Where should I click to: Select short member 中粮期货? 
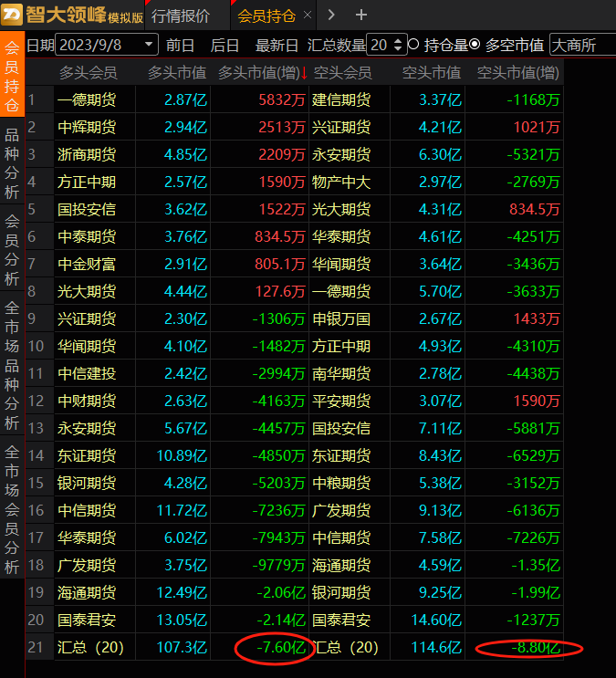(x=341, y=483)
